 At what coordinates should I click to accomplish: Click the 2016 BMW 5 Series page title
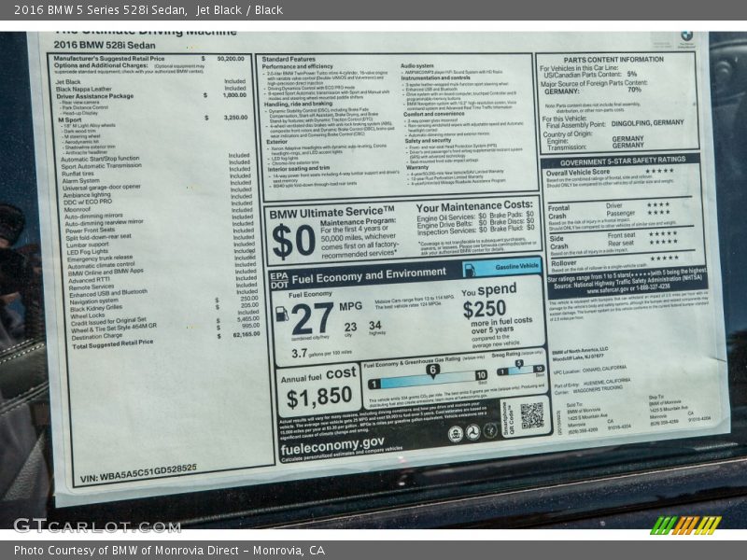coord(92,9)
